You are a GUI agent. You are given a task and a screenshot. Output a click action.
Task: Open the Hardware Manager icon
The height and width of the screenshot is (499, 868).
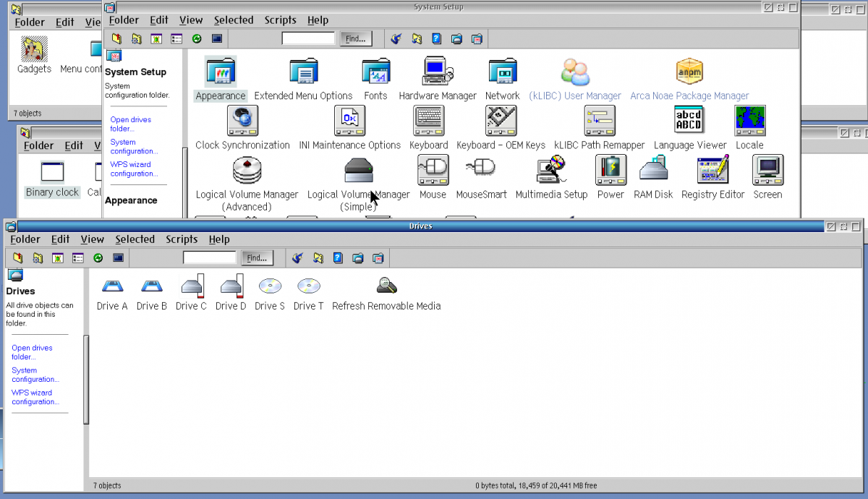438,72
